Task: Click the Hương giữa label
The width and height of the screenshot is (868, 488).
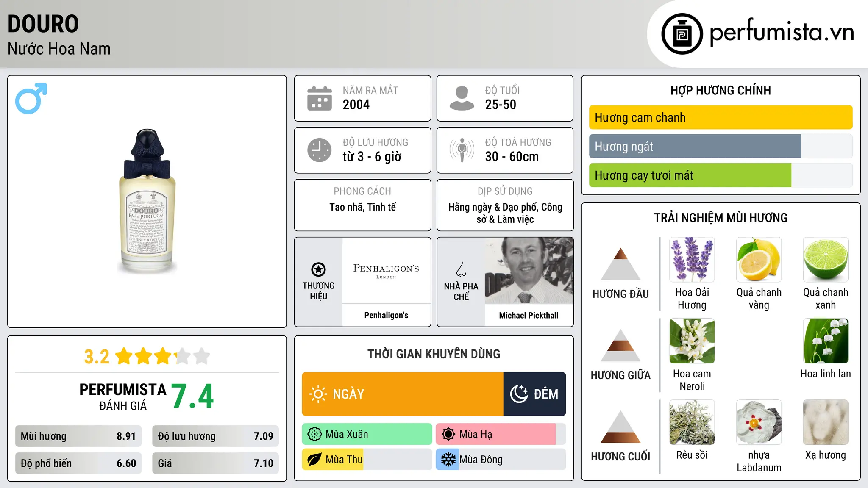Action: [x=620, y=375]
